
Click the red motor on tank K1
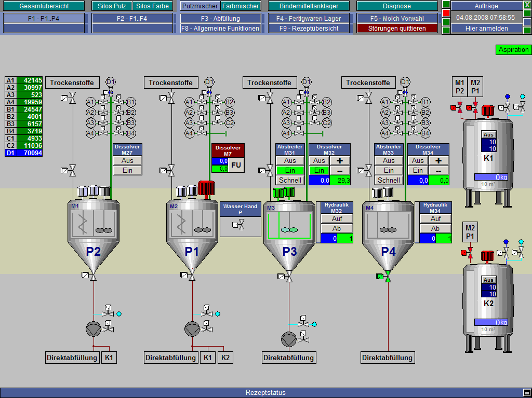pyautogui.click(x=487, y=110)
